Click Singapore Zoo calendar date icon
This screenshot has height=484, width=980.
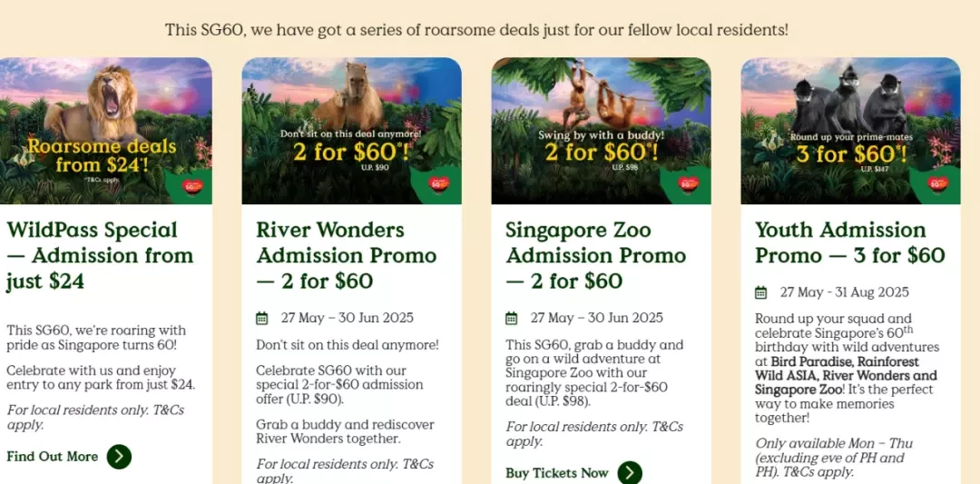511,319
